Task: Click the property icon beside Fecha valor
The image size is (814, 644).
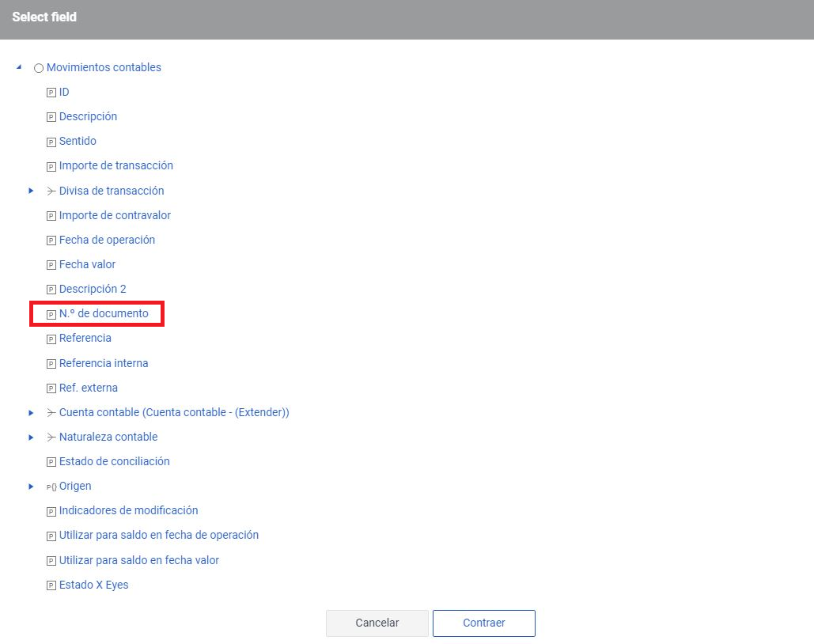Action: point(51,265)
